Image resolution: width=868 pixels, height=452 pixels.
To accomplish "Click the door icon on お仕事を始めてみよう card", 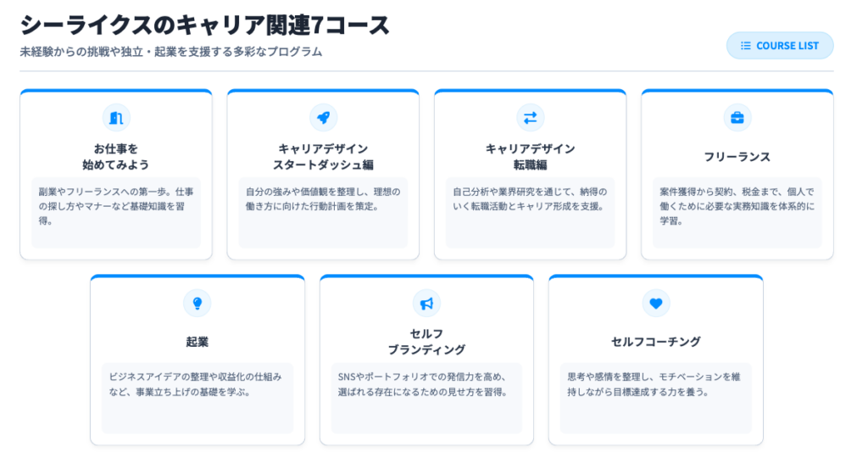I will pyautogui.click(x=116, y=117).
